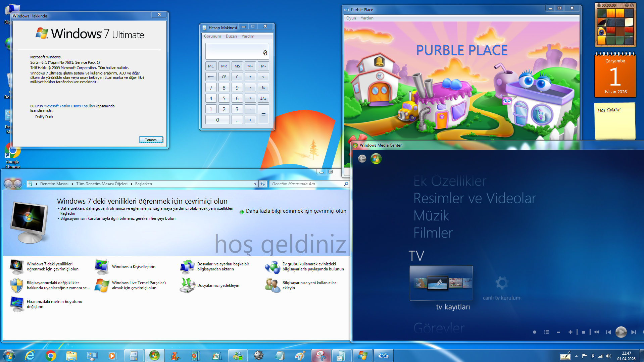Image resolution: width=644 pixels, height=362 pixels.
Task: Open Paint palette icon in taskbar
Action: [x=300, y=356]
